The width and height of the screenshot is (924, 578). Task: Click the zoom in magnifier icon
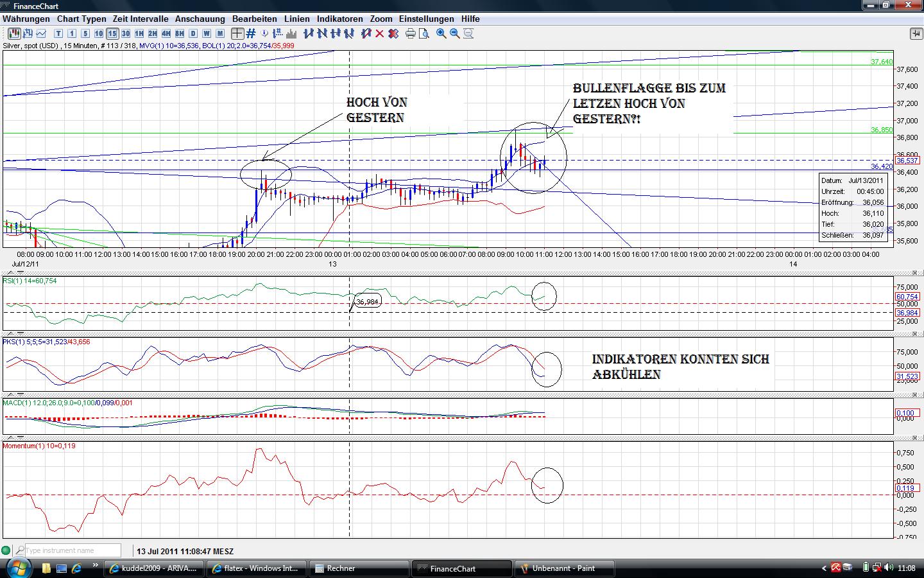coord(441,33)
